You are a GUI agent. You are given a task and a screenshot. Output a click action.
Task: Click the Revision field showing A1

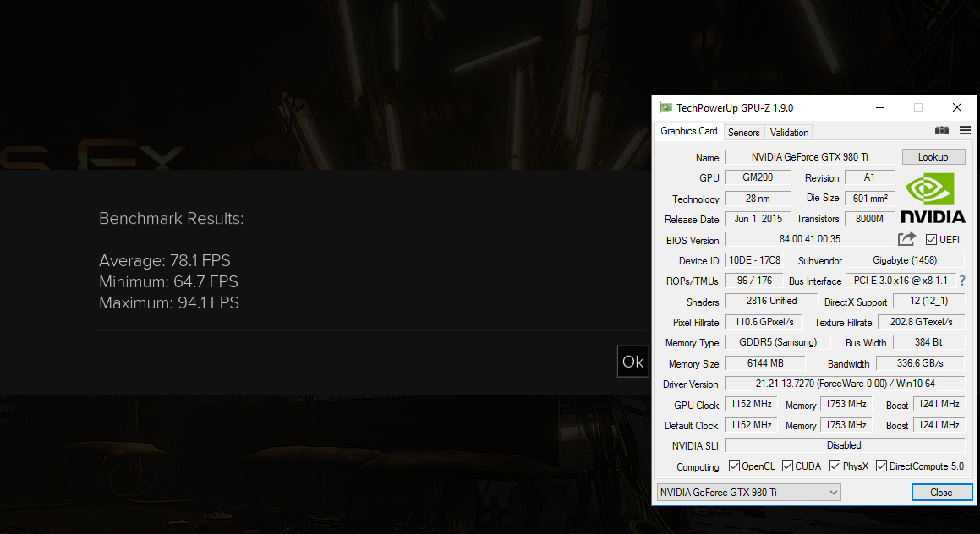point(869,177)
